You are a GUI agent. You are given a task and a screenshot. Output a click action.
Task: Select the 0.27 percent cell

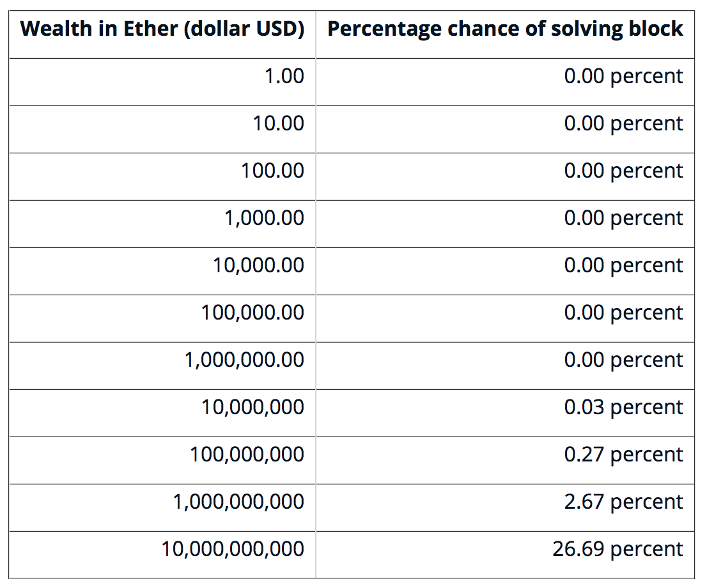pos(623,454)
